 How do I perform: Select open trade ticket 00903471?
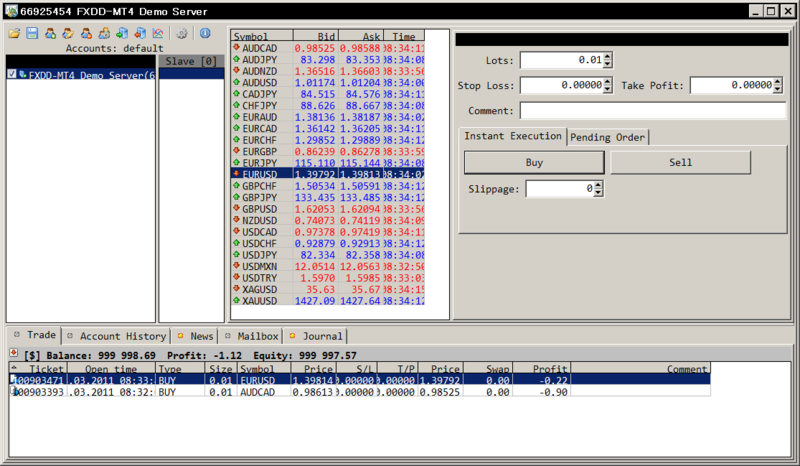click(x=360, y=380)
